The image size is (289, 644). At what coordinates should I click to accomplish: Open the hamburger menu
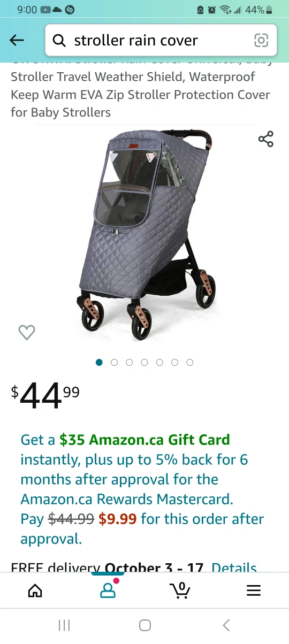pos(253,590)
